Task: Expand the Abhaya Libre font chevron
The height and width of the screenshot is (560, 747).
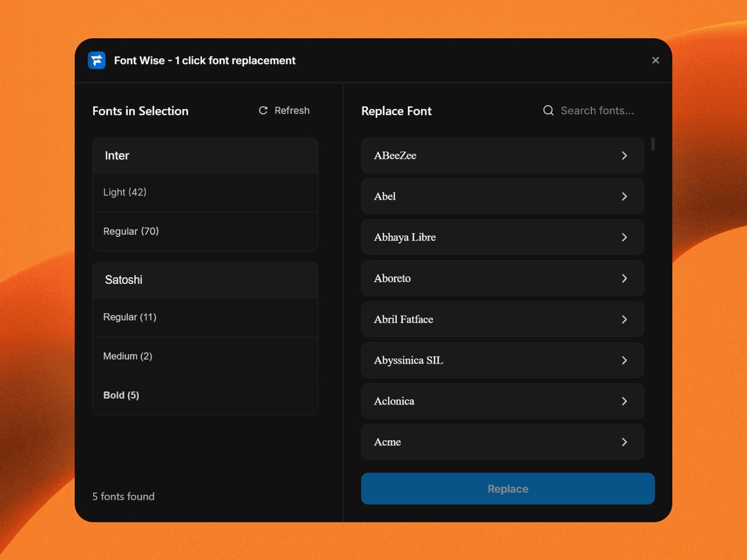Action: coord(625,237)
